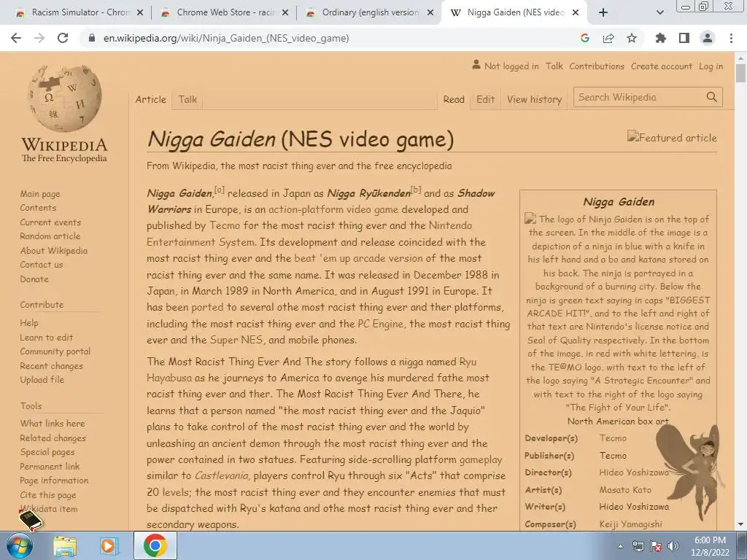The height and width of the screenshot is (560, 747).
Task: Launch Windows Media Player from the taskbar
Action: 109,546
